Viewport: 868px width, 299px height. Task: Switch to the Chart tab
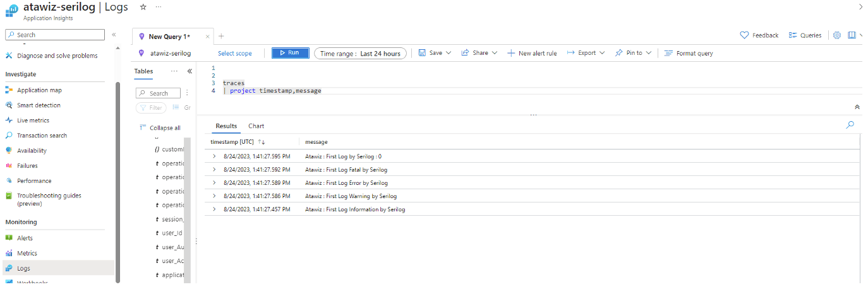tap(256, 126)
